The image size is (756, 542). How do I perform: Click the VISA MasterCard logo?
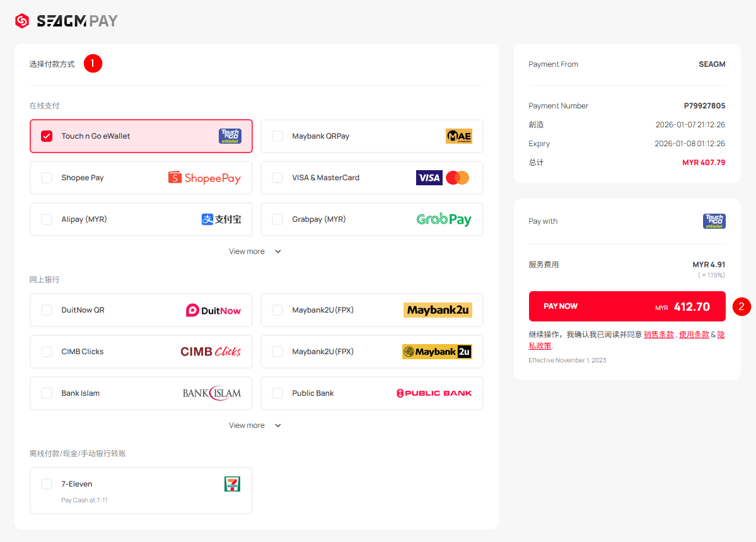pyautogui.click(x=443, y=178)
